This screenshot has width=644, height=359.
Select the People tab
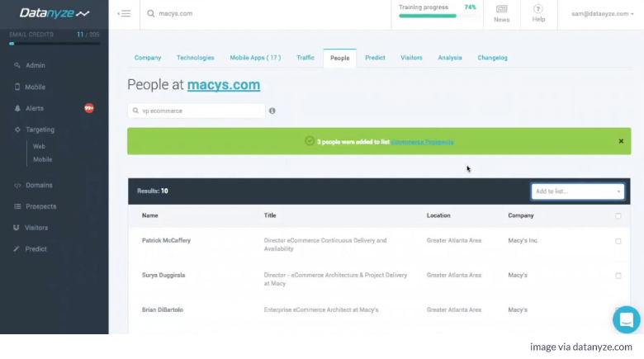(339, 58)
